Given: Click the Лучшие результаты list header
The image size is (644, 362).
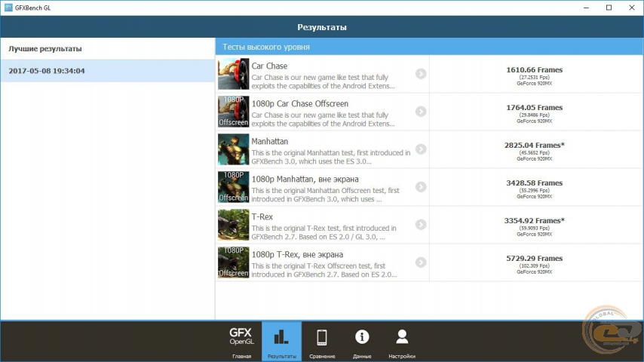Looking at the screenshot, I should pos(45,49).
